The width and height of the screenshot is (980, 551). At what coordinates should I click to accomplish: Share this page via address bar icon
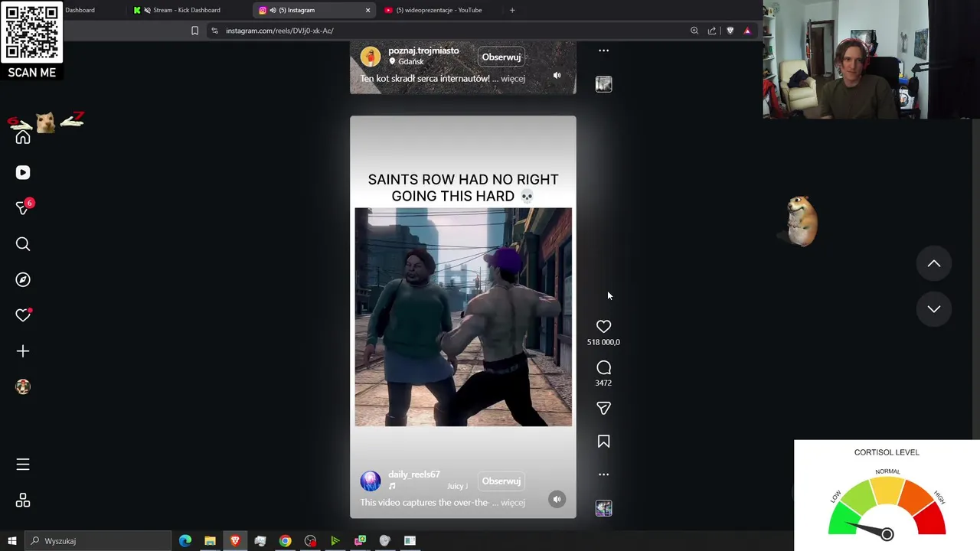[712, 31]
